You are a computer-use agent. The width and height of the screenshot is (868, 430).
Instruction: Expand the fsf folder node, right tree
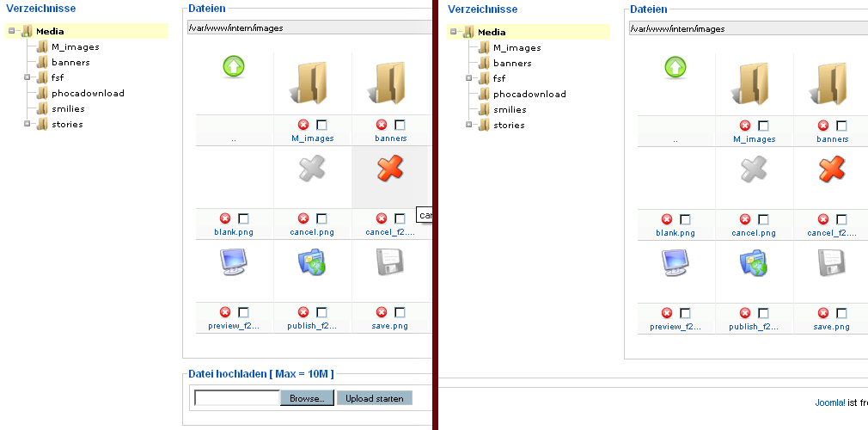[x=469, y=78]
